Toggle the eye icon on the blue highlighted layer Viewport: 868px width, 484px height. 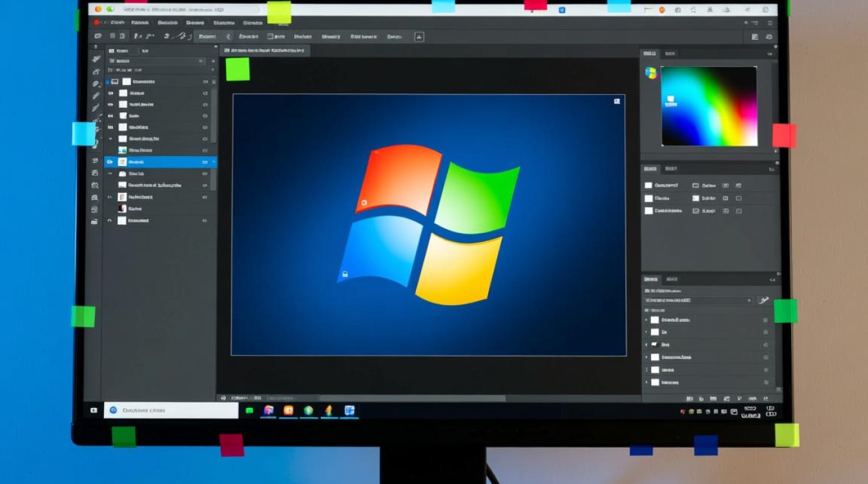coord(110,162)
